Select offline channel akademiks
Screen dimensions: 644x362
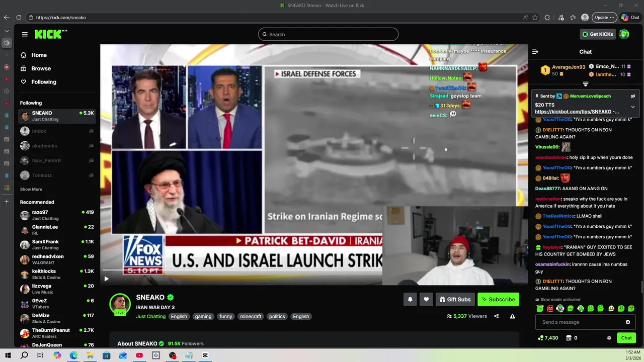(57, 146)
